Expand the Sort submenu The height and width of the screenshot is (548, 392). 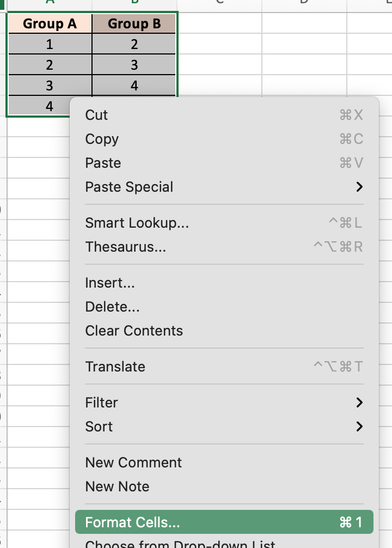pyautogui.click(x=99, y=427)
